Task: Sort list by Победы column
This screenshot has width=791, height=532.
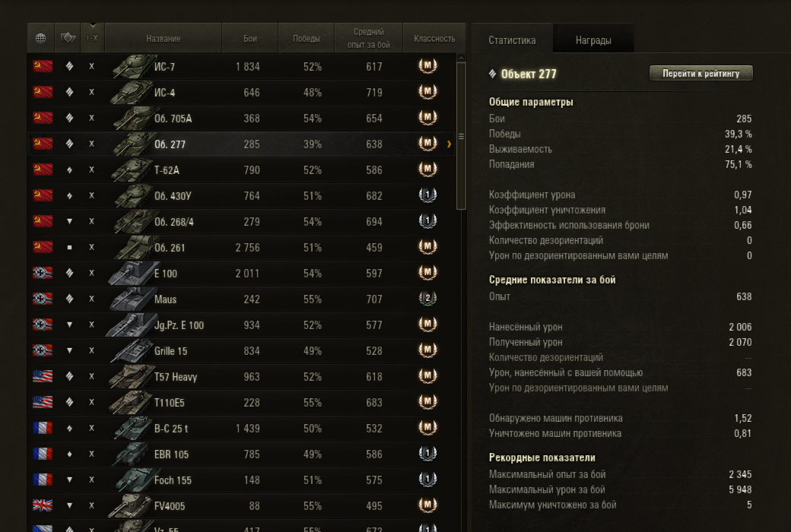Action: coord(307,38)
